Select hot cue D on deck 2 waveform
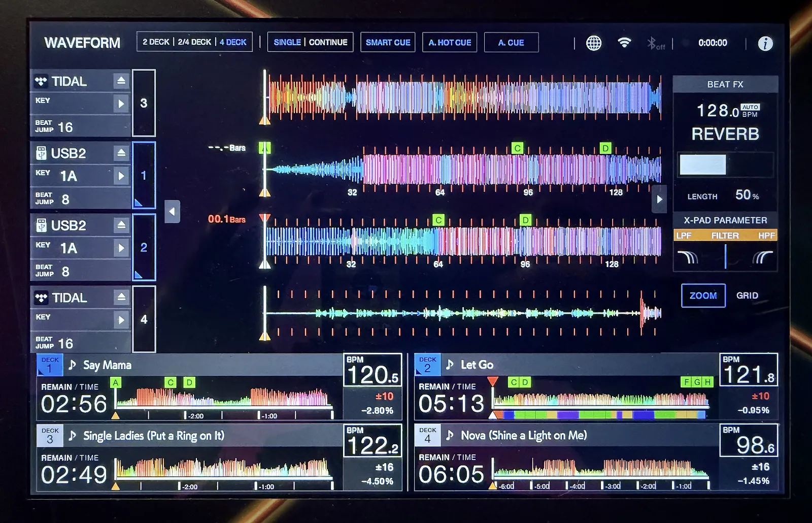The height and width of the screenshot is (523, 812). (x=526, y=220)
